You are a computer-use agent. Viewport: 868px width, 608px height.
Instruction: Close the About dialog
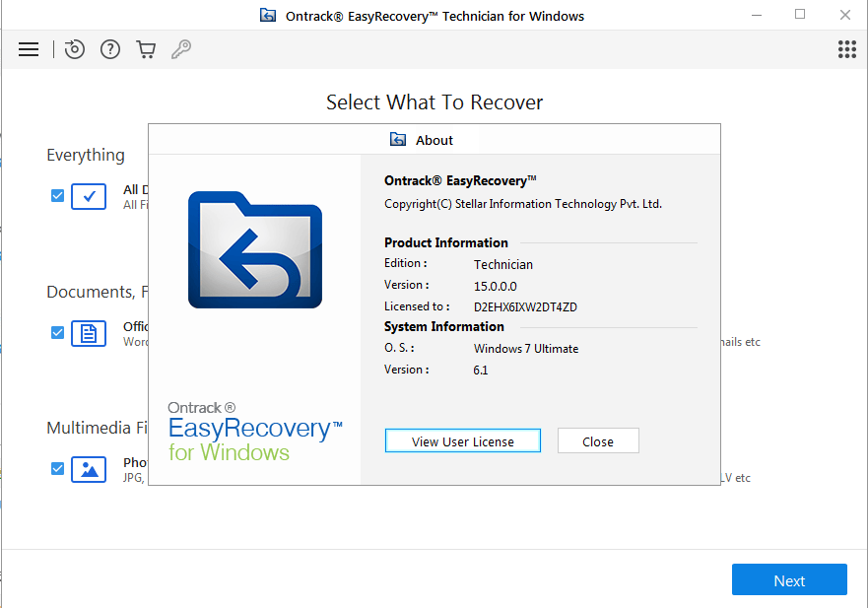tap(598, 441)
